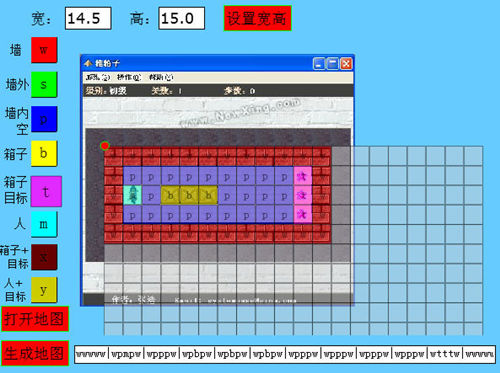This screenshot has width=500, height=373.
Task: Click the 设置宽高 button
Action: click(x=257, y=18)
